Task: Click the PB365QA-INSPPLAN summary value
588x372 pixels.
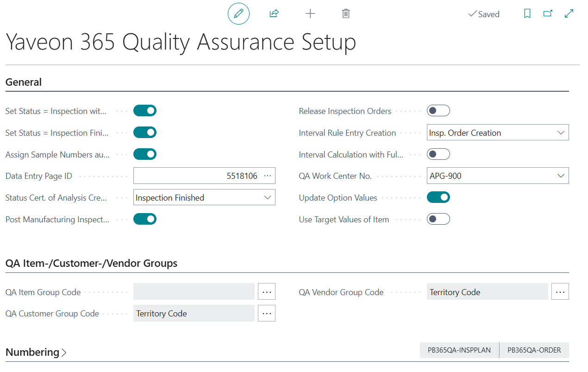Action: click(x=459, y=350)
